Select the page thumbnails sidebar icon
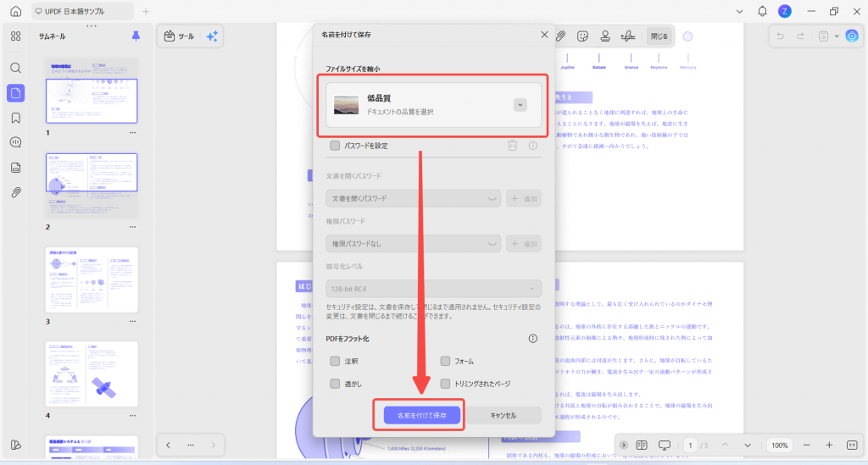This screenshot has height=465, width=868. 15,93
